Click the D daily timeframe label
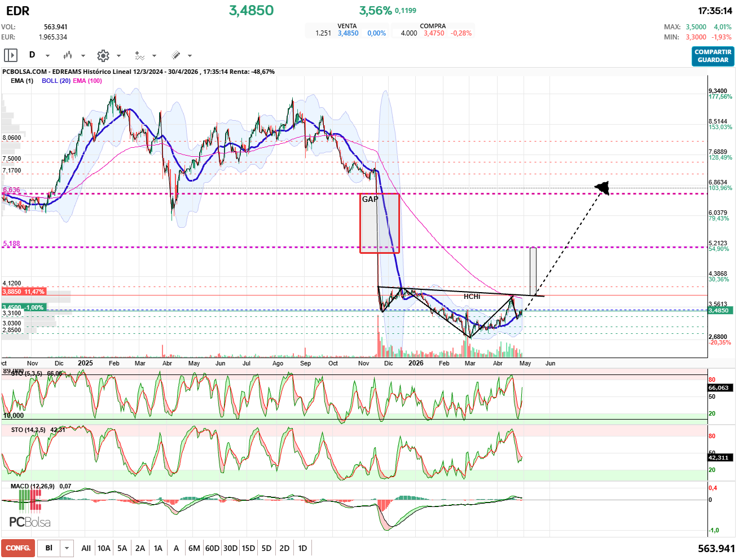Viewport: 743px width, 560px height. (32, 55)
